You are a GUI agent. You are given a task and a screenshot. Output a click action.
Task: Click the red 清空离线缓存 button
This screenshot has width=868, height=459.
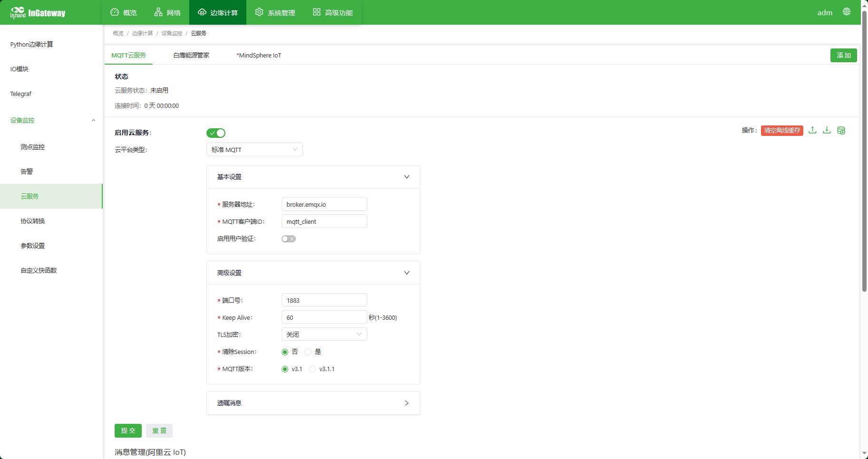782,131
